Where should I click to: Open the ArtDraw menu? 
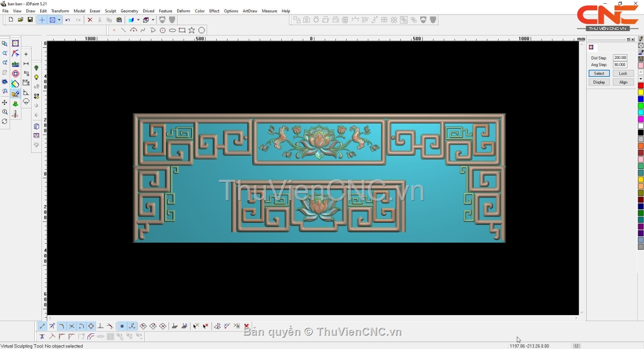[250, 11]
